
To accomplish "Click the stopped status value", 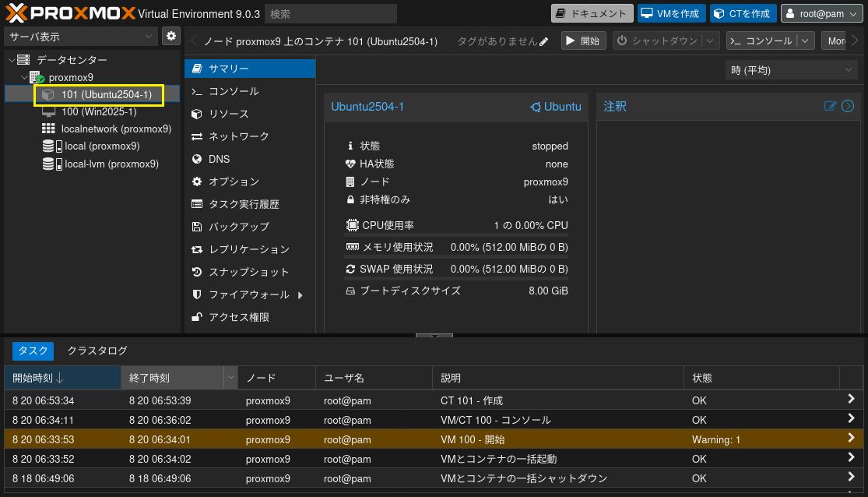I will point(550,146).
